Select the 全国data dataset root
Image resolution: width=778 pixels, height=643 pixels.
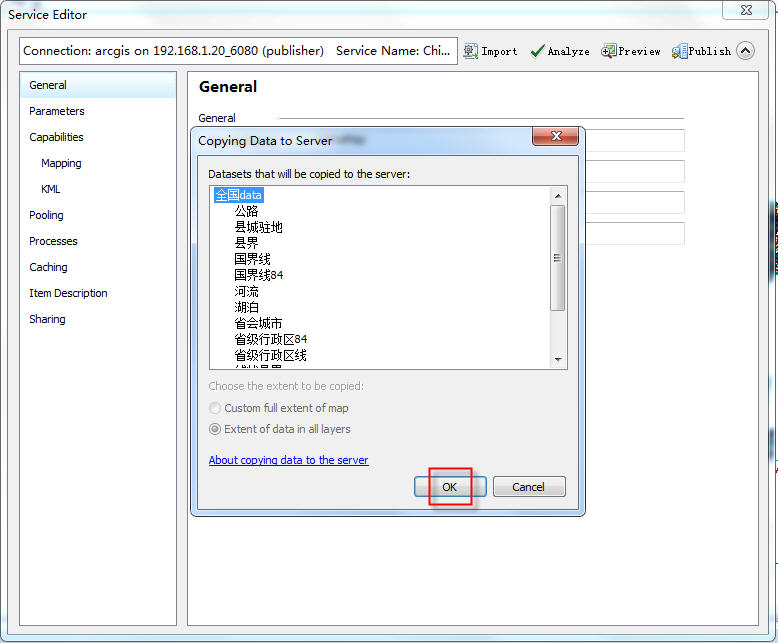(x=239, y=195)
